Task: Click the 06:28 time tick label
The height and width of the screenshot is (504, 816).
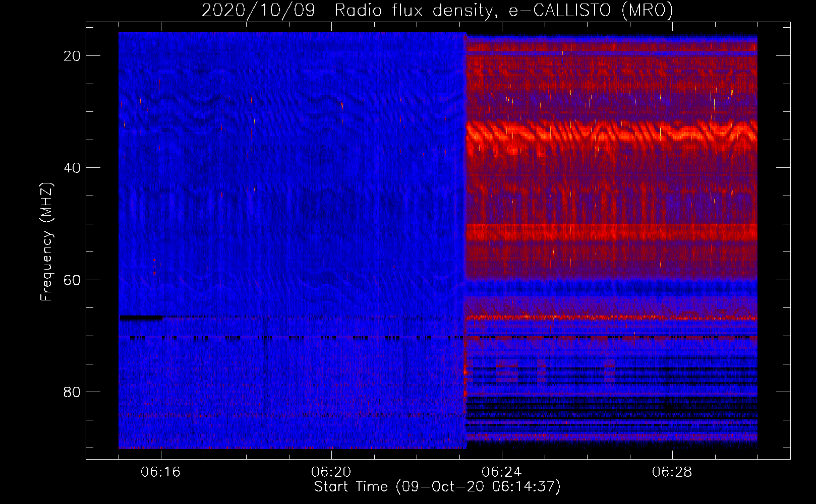Action: pos(672,472)
